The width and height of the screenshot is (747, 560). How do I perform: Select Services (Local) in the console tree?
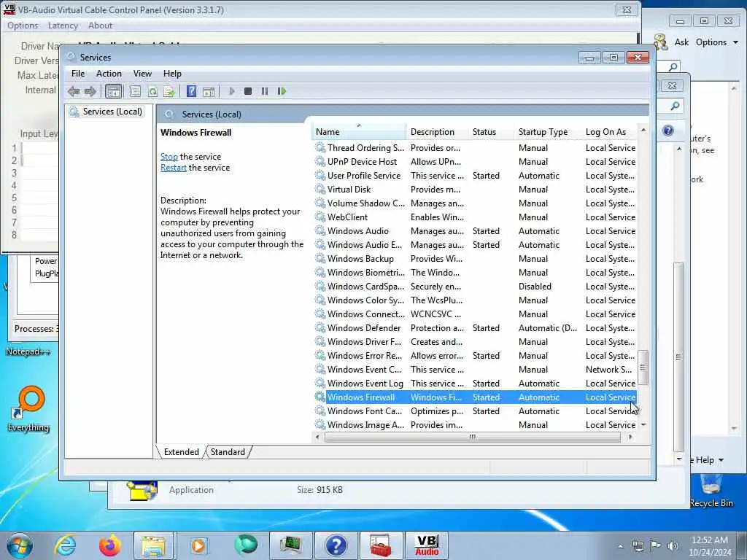[112, 112]
